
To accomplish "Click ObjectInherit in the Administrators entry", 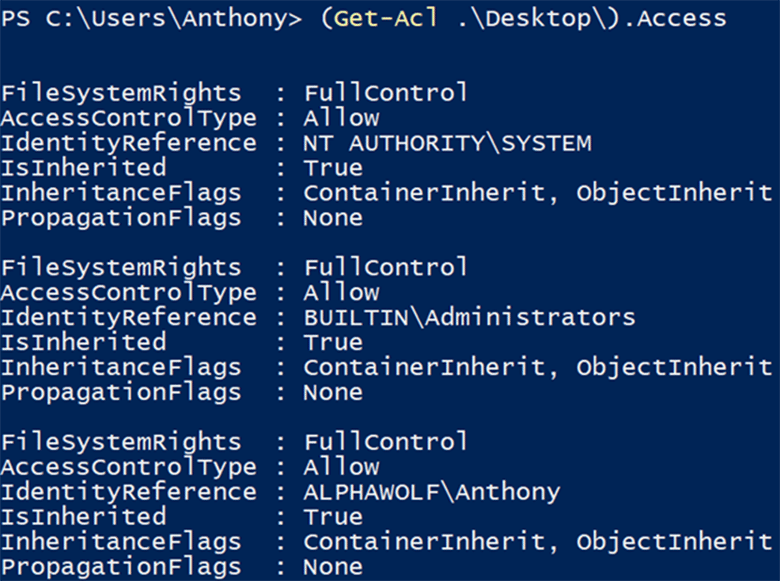I will [674, 368].
